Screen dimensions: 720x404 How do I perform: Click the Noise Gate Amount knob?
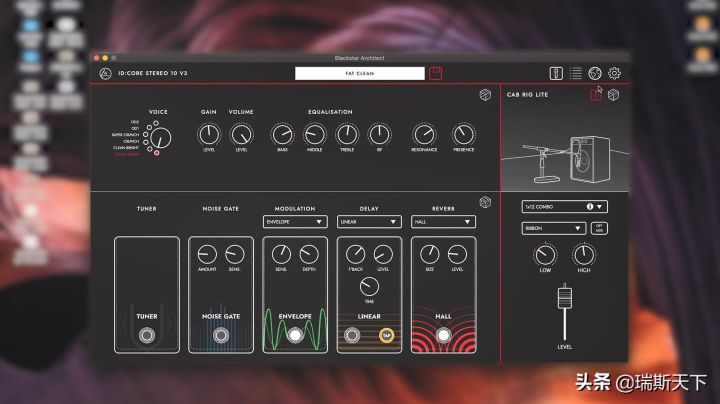[x=207, y=254]
